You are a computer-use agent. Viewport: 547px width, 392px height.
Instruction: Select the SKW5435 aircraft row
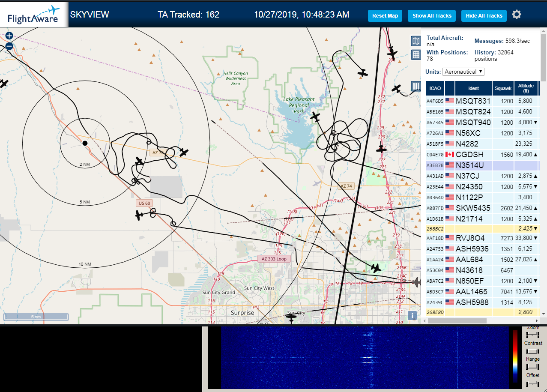point(482,208)
